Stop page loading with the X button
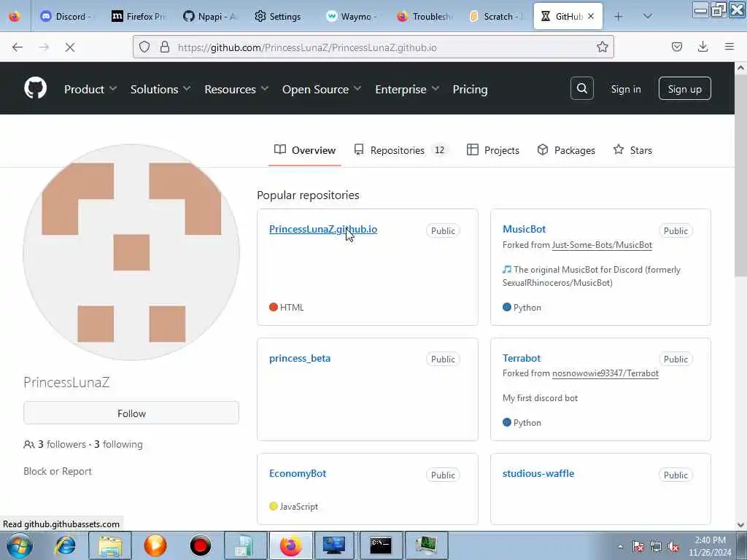 69,47
